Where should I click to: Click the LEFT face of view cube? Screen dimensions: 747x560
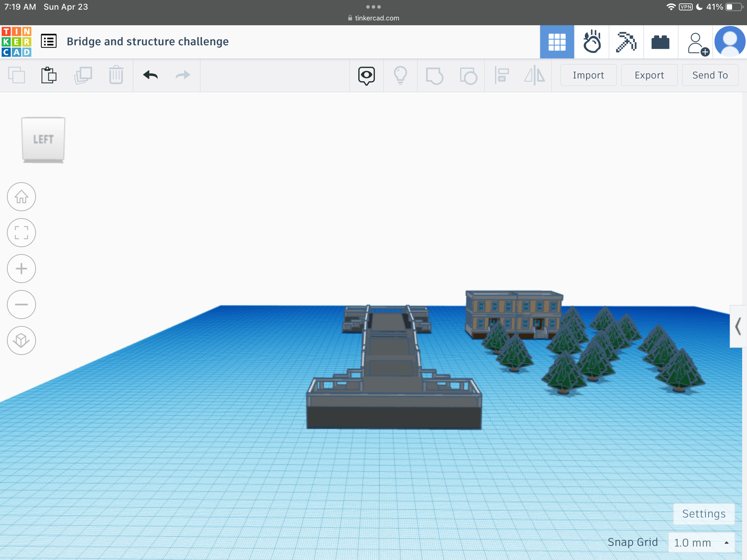point(43,139)
